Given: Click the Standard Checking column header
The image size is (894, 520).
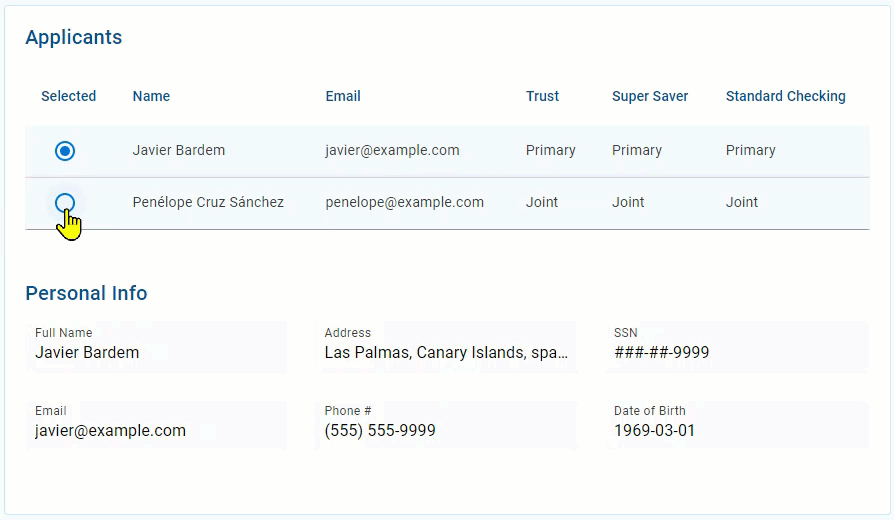Looking at the screenshot, I should (785, 96).
